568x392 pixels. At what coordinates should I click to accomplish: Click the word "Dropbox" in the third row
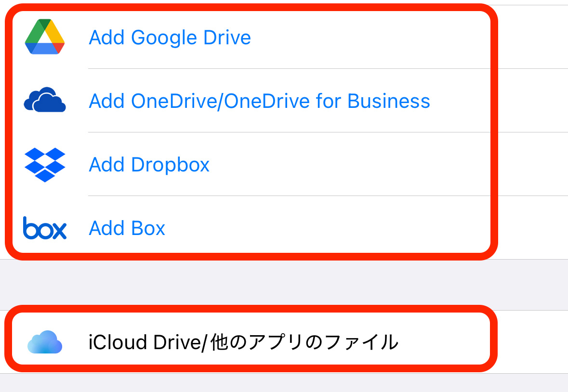point(170,165)
